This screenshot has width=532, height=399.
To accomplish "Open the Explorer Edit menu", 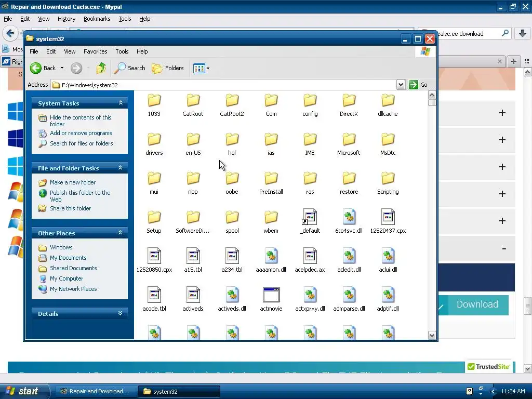I will click(x=51, y=51).
